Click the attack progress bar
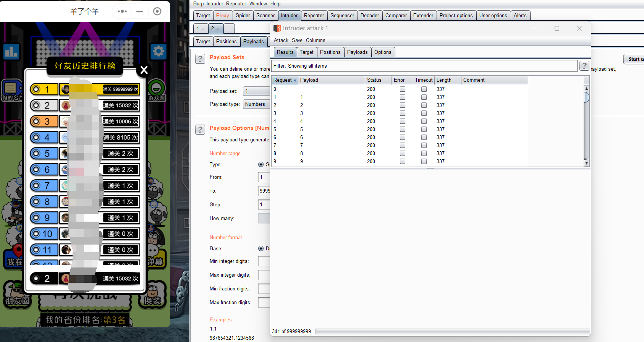This screenshot has height=342, width=644. [452, 331]
